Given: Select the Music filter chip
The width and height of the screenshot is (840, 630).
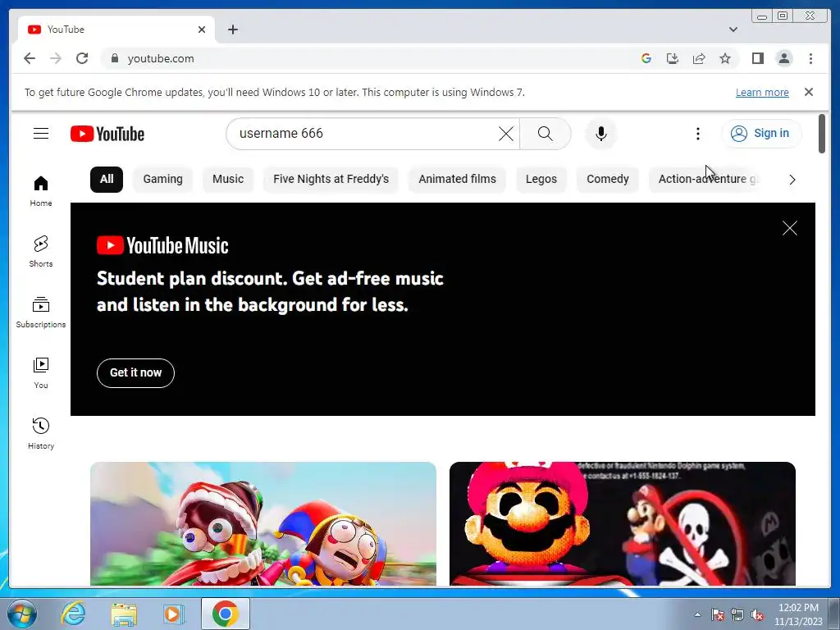Looking at the screenshot, I should tap(228, 179).
